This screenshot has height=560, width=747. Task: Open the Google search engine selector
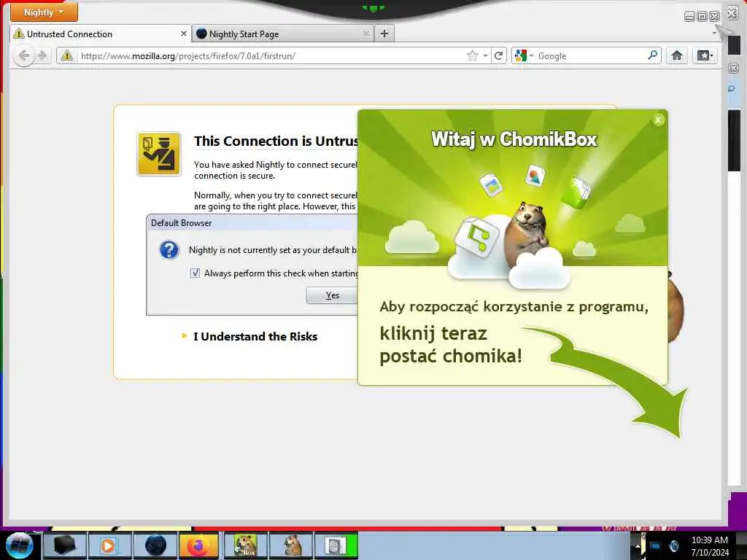[x=524, y=55]
